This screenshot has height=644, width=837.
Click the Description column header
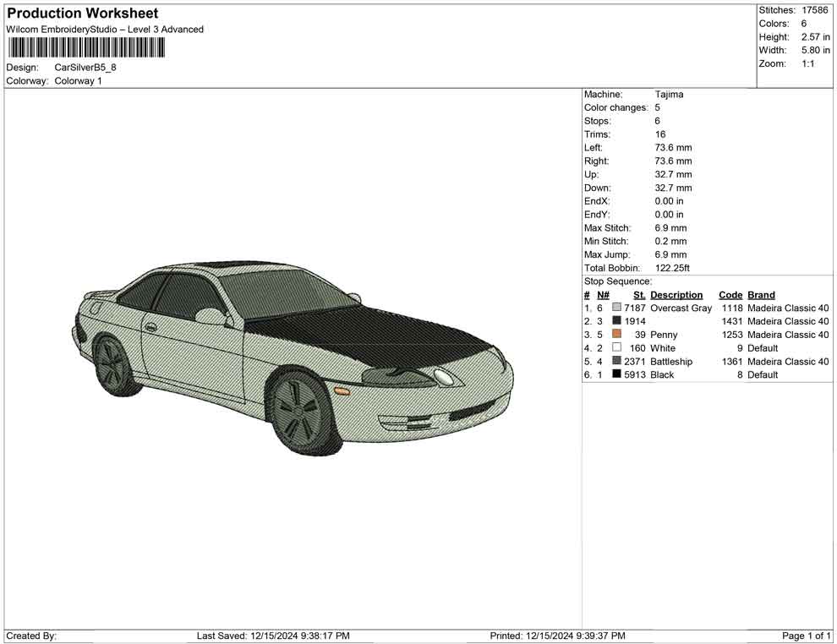click(x=676, y=294)
